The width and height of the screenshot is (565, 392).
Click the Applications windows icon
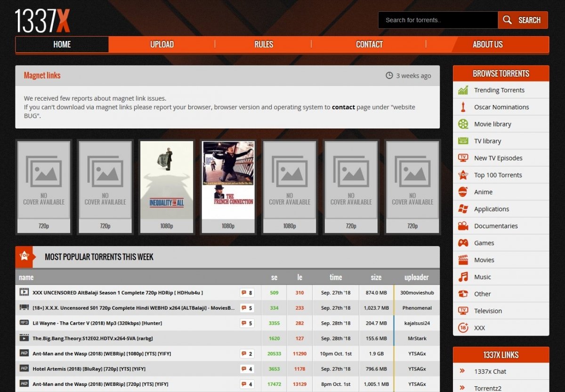tap(463, 208)
